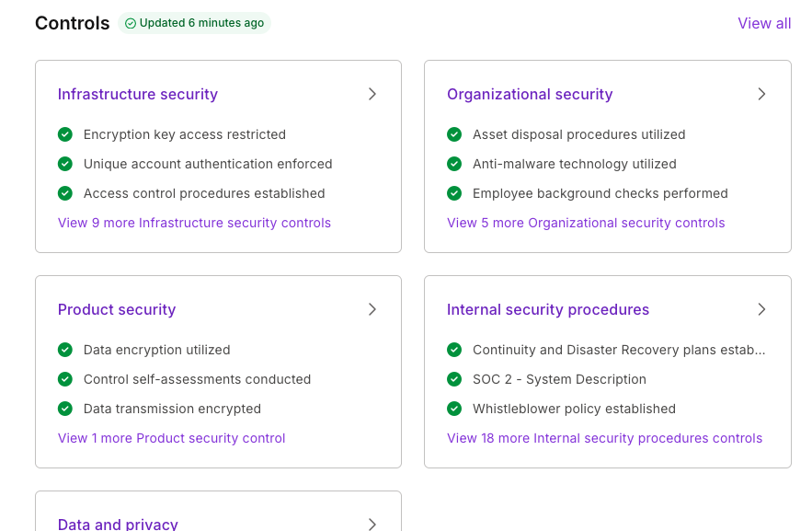812x531 pixels.
Task: Open the Product security heading link
Action: click(x=117, y=309)
